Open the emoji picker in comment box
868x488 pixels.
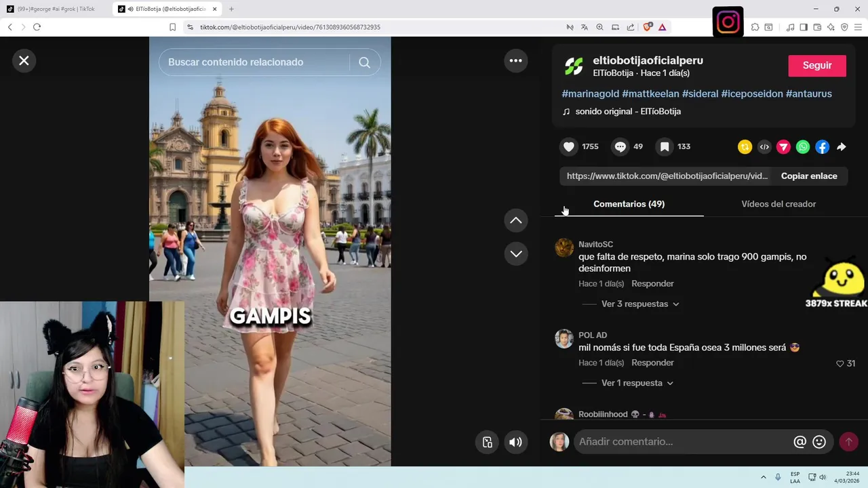[x=819, y=442]
